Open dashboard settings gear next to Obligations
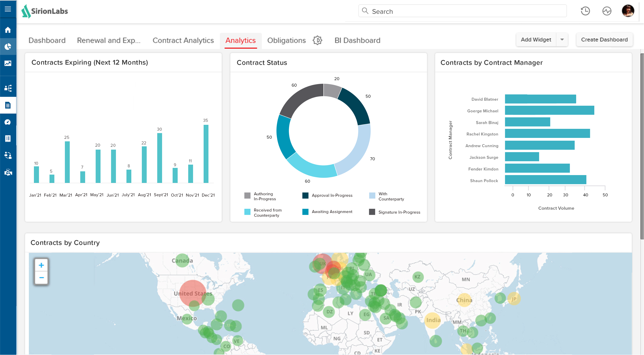Screen dimensions: 644x355 [318, 40]
